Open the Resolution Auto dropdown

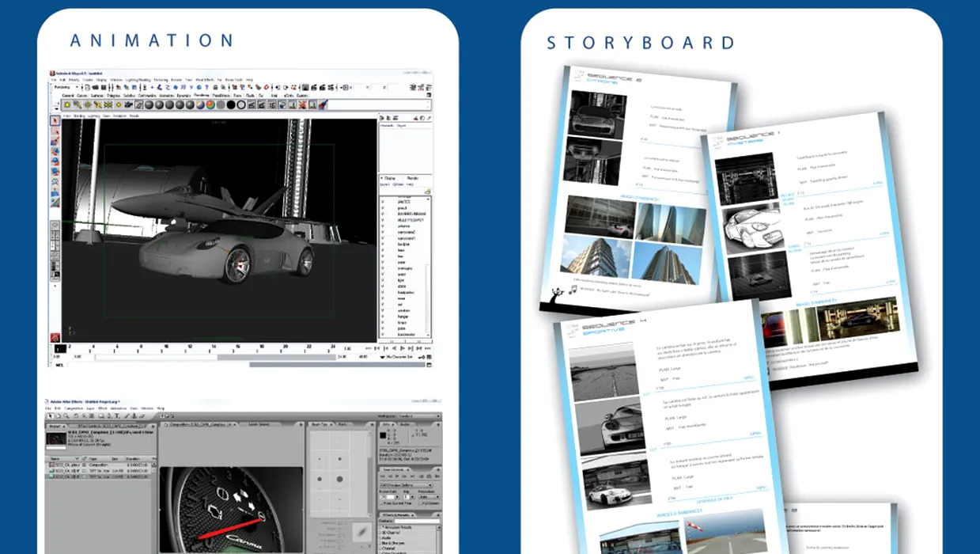click(429, 497)
